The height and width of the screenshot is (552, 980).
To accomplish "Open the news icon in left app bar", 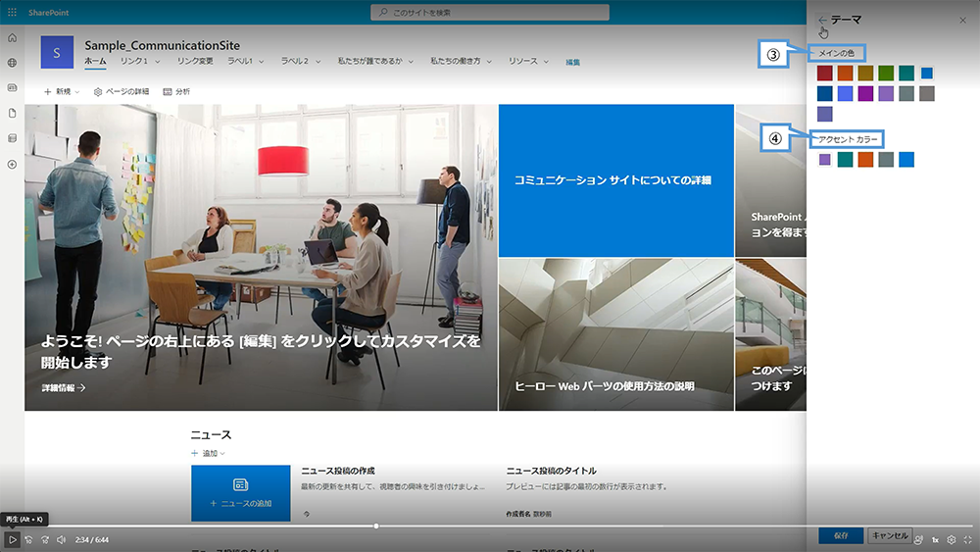I will pyautogui.click(x=12, y=87).
